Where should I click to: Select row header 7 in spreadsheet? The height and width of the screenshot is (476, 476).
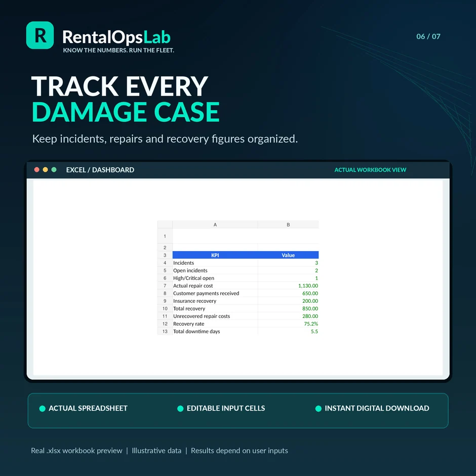(165, 286)
